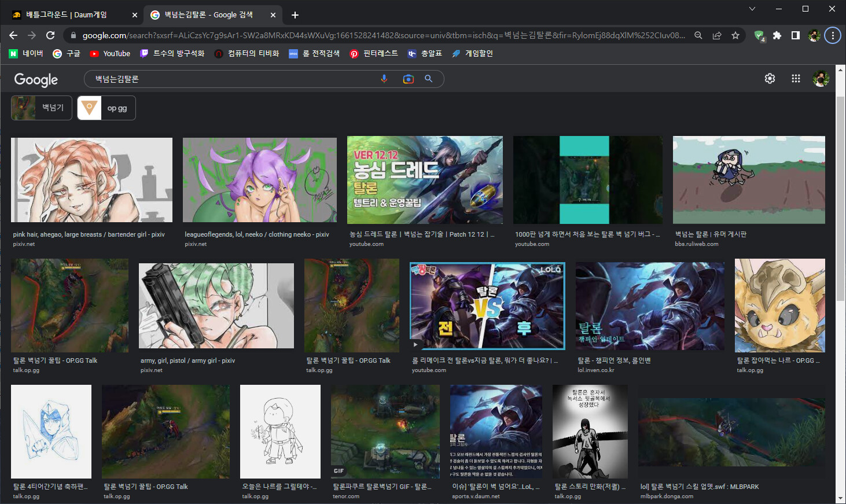Viewport: 846px width, 504px height.
Task: Click the Google search input field
Action: (231, 79)
